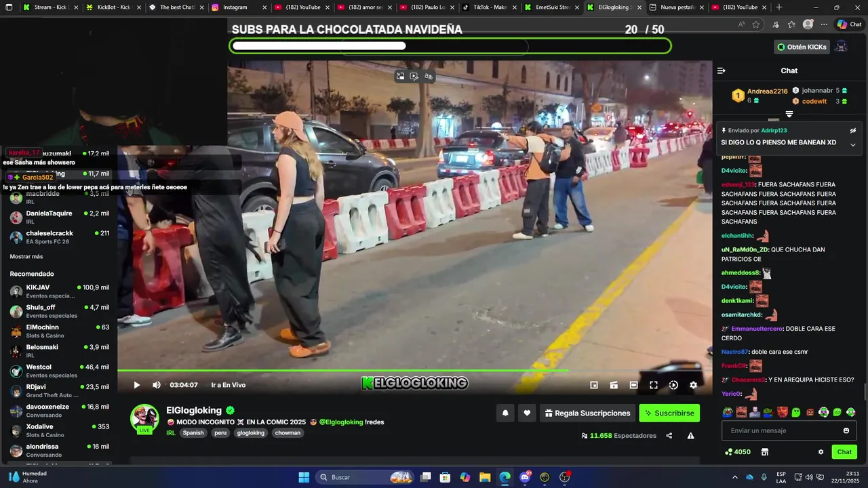The height and width of the screenshot is (488, 868).
Task: Hide the pinned message with eye icon
Action: click(853, 131)
